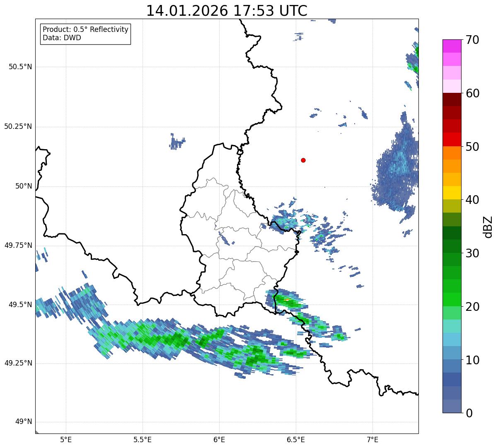
Task: Click the 5°E longitude label
Action: tap(66, 439)
